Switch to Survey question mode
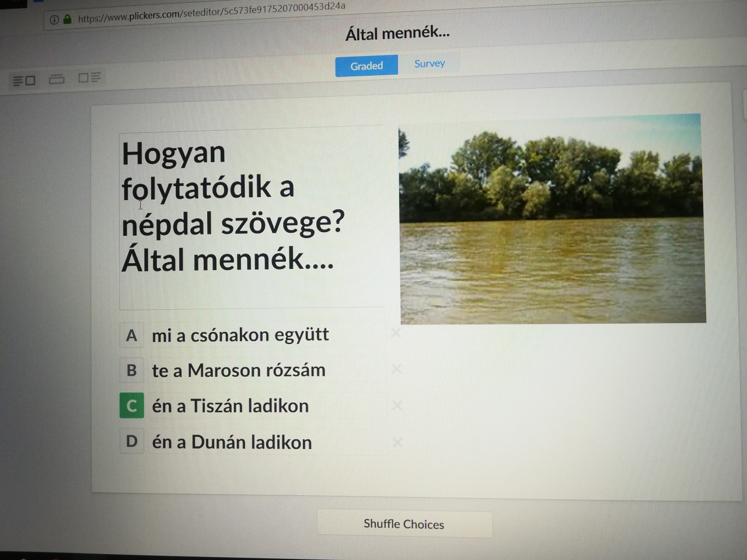 point(430,64)
